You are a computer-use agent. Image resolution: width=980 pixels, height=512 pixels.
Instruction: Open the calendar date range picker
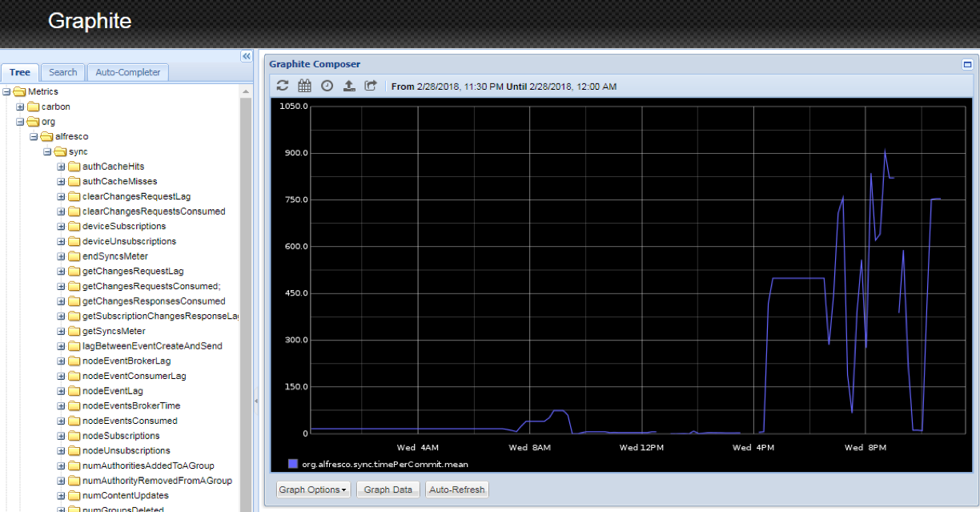tap(304, 86)
